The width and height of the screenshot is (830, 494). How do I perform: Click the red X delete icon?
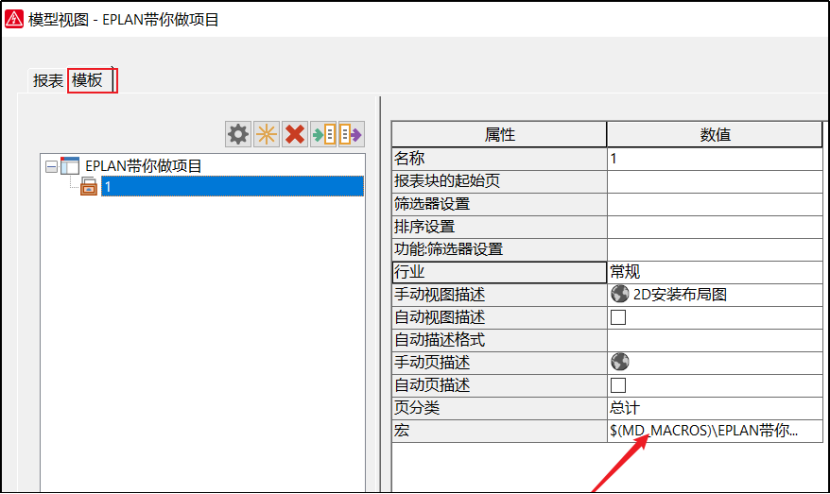(294, 134)
